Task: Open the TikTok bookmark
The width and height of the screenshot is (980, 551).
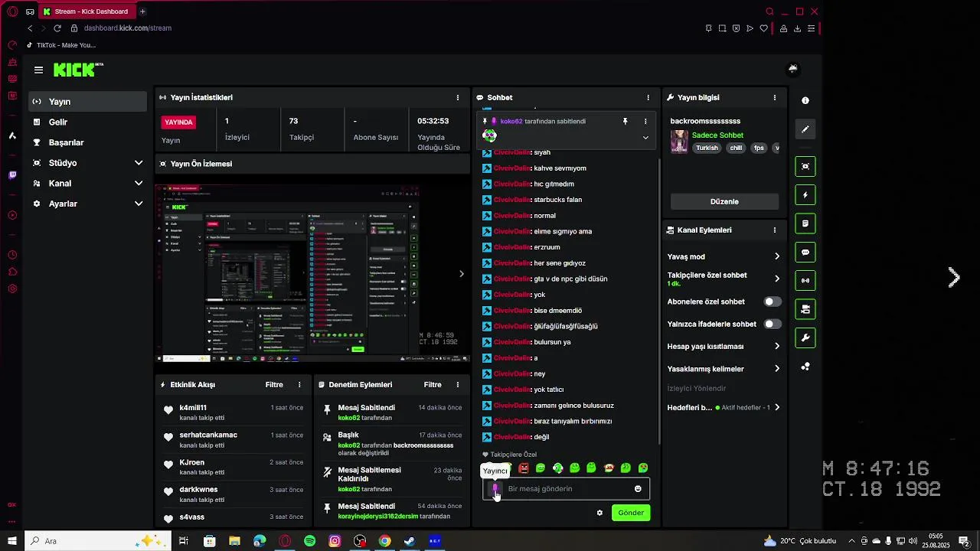Action: click(x=61, y=45)
